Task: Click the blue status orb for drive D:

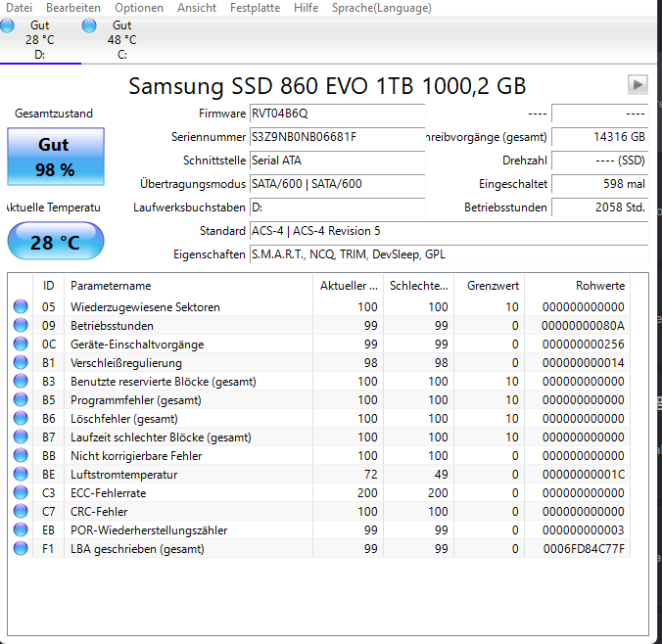Action: coord(7,25)
